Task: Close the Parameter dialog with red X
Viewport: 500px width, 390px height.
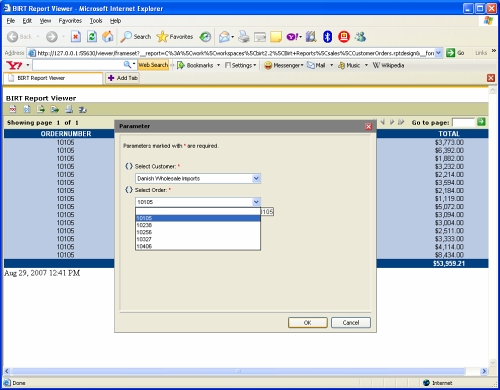Action: click(368, 126)
